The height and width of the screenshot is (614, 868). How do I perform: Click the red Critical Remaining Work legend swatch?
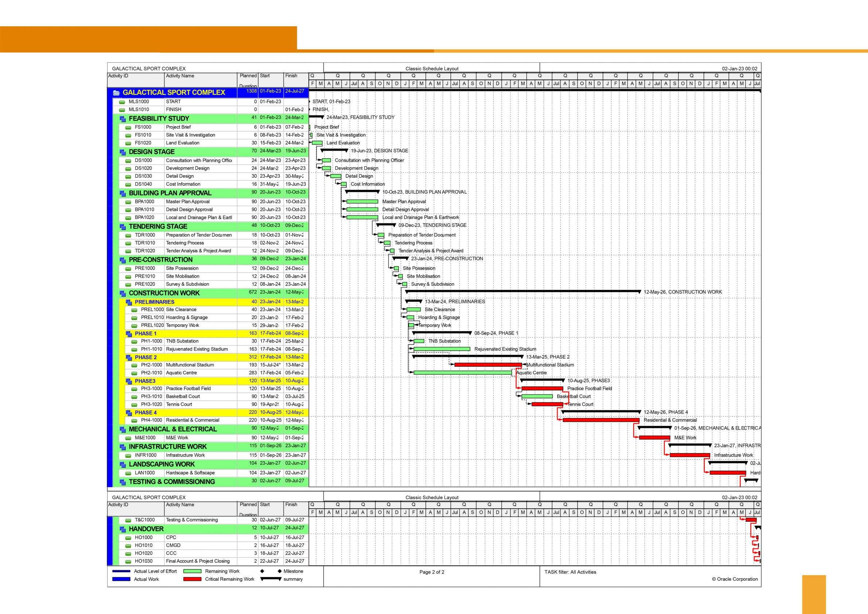(192, 579)
